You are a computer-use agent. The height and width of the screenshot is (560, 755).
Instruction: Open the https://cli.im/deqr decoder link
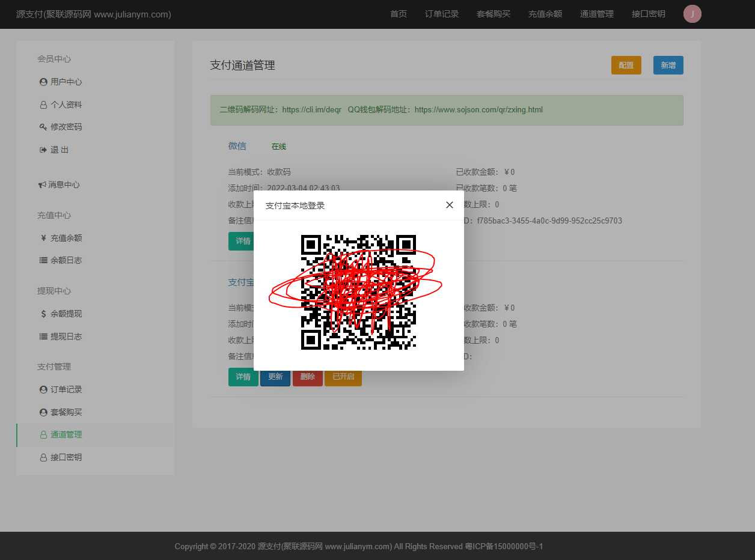pos(311,110)
